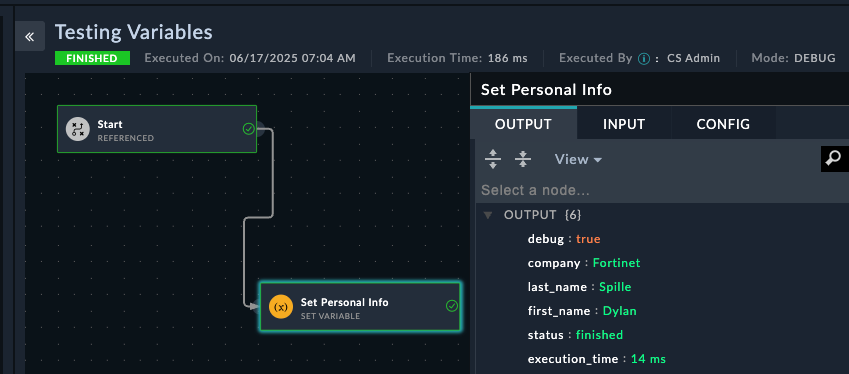The height and width of the screenshot is (374, 849).
Task: Click the Set Personal Info variable icon
Action: pos(281,307)
